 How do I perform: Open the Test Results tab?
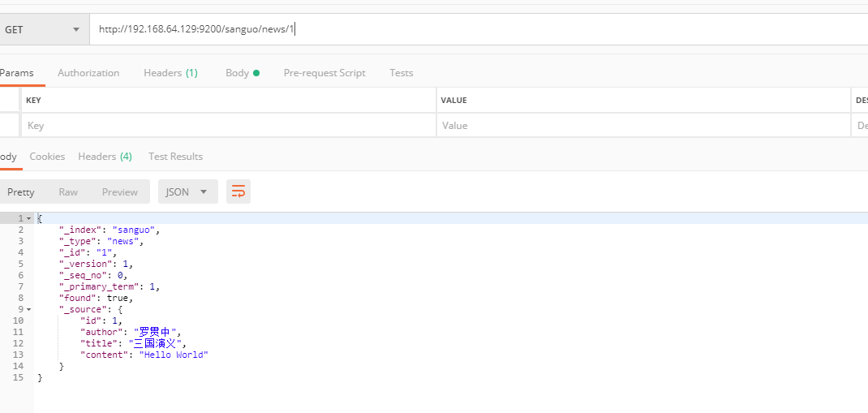175,156
